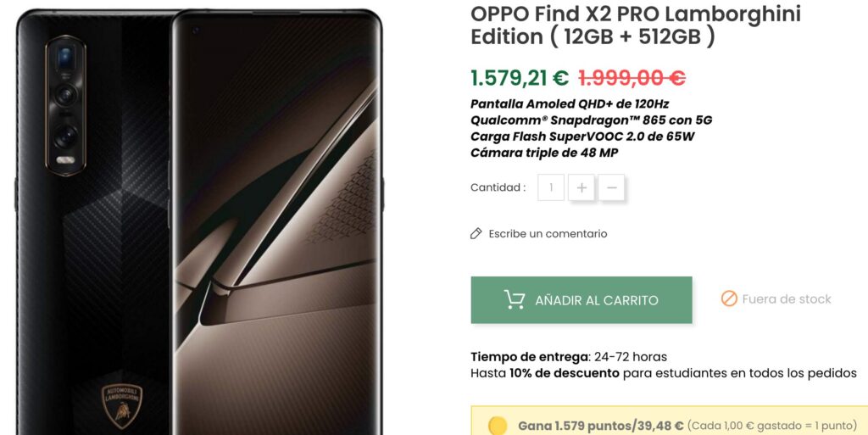Click the shopping cart icon

(515, 299)
